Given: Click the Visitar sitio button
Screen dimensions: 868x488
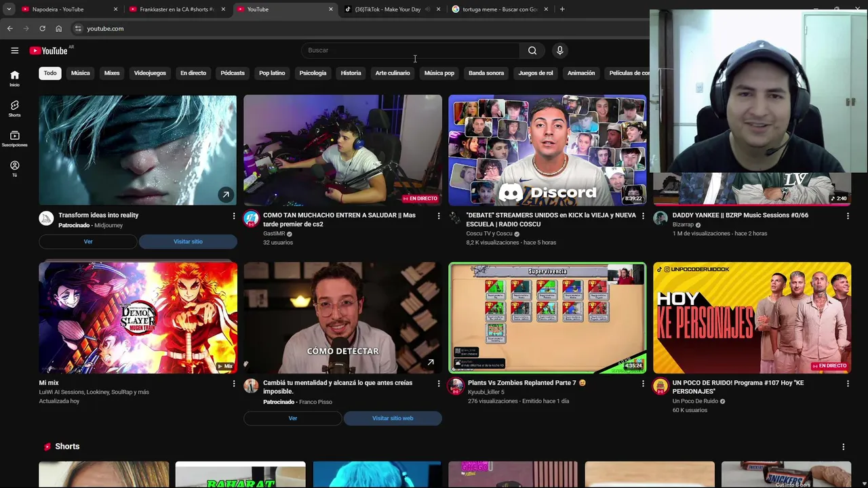Looking at the screenshot, I should 188,242.
